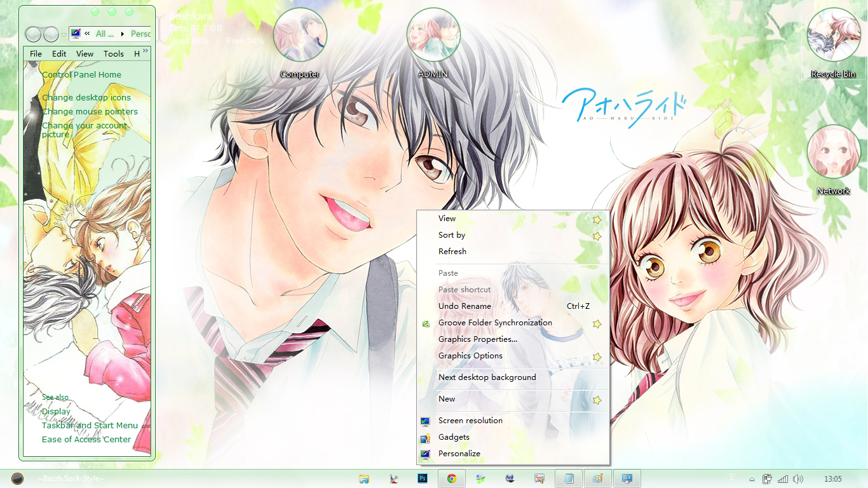Click the Gadgets menu icon
Viewport: 868px width, 488px height.
pos(425,437)
